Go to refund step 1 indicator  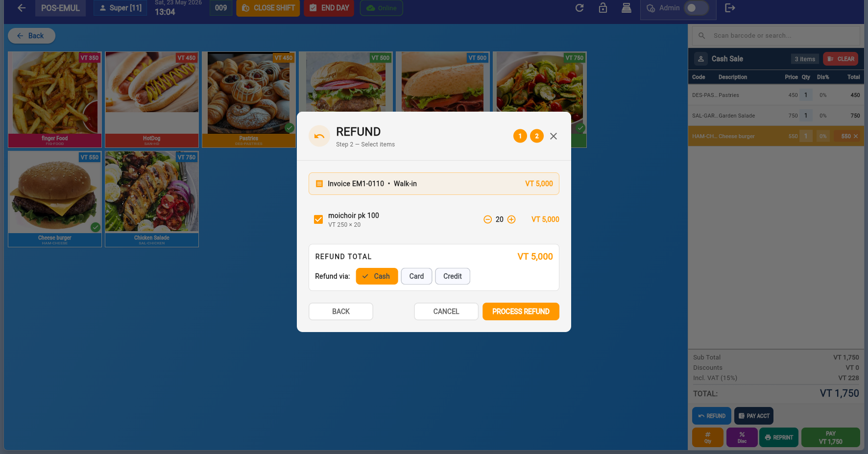(x=520, y=136)
